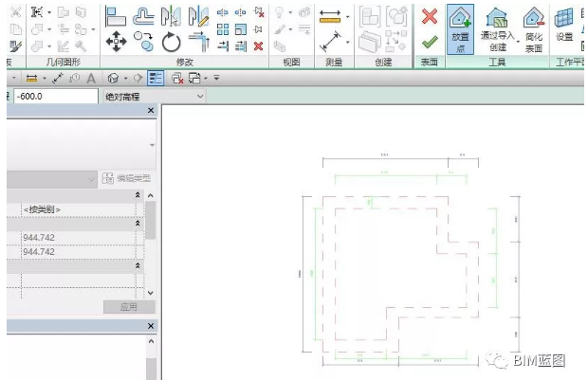Choose Trim/Extend Single Element tool
Screen dimensions: 588x380
pos(223,46)
